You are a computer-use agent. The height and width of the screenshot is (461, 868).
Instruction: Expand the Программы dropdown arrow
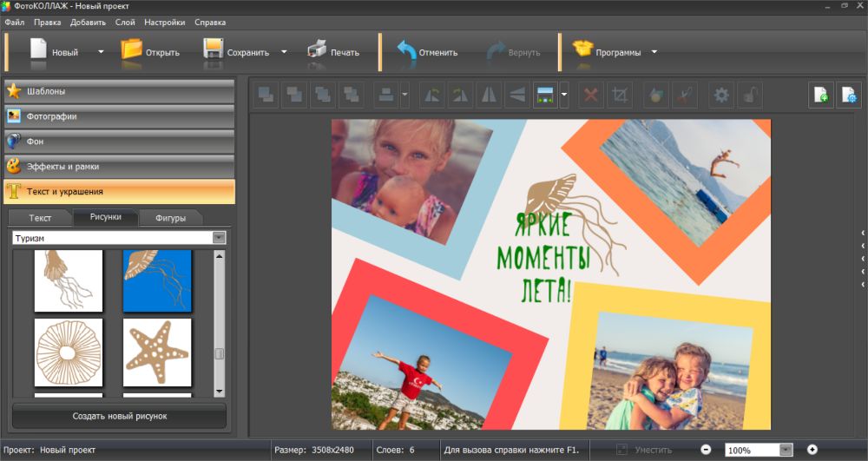pos(654,52)
